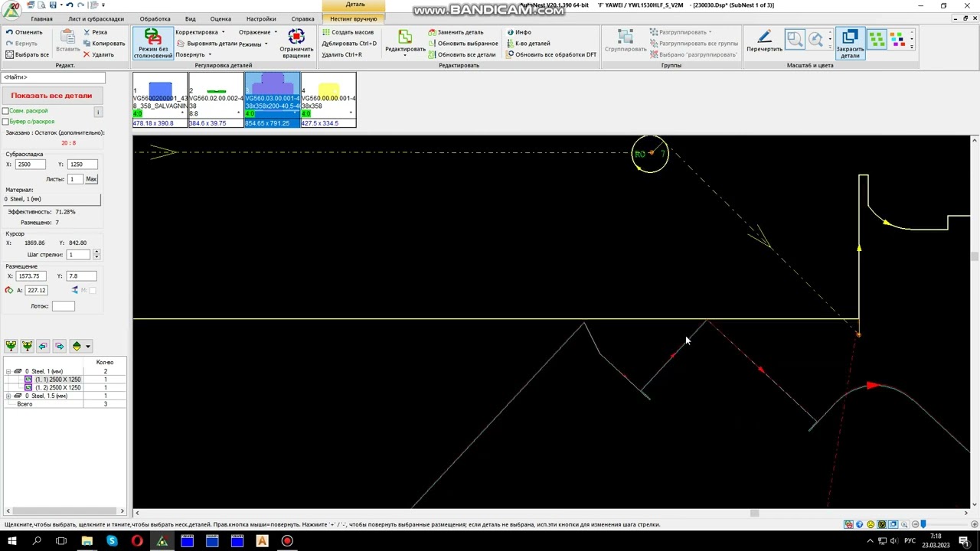
Task: Select the multicolor parts color scheme
Action: tap(897, 39)
